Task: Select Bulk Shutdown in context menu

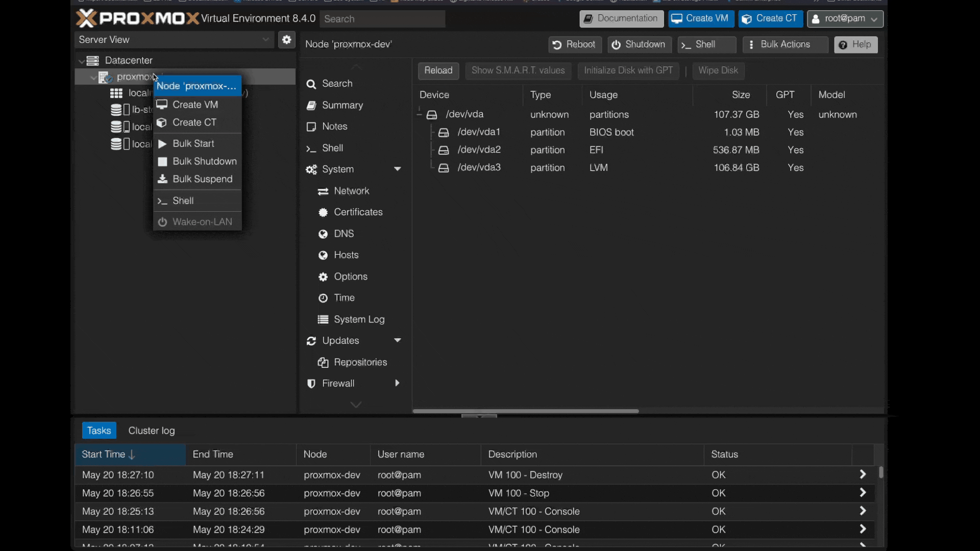Action: (197, 162)
